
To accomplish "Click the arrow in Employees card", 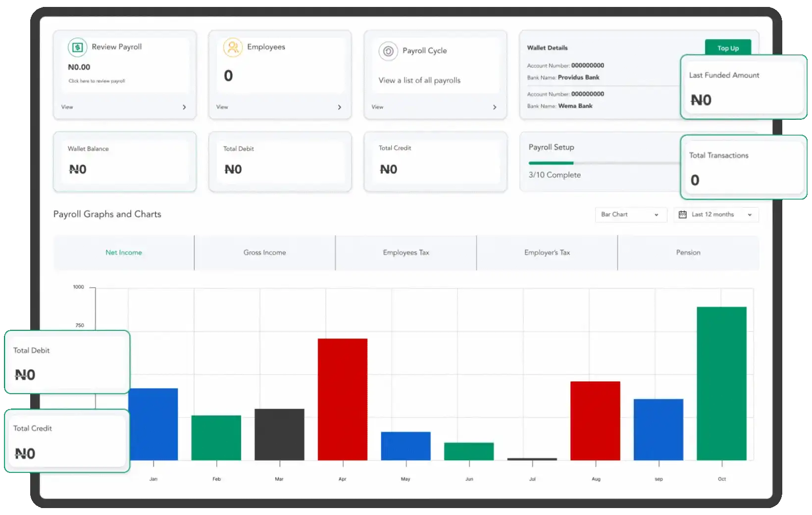I will pos(339,107).
